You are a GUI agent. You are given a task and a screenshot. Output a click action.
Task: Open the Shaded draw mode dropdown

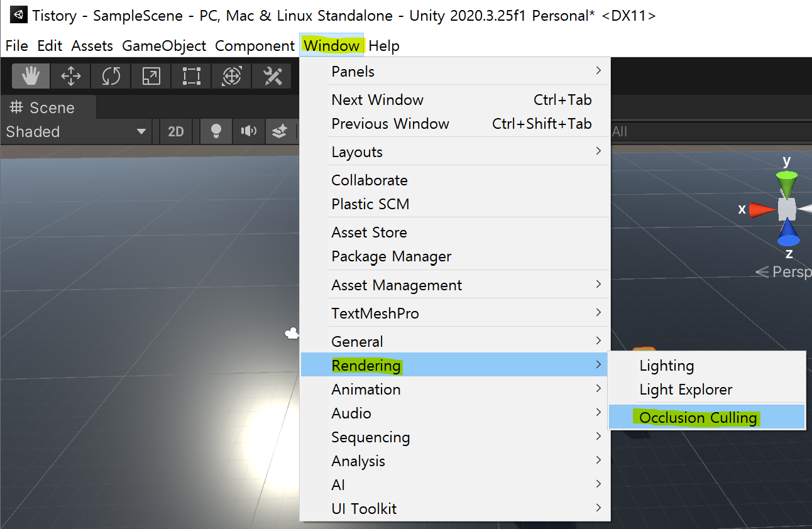(x=75, y=131)
